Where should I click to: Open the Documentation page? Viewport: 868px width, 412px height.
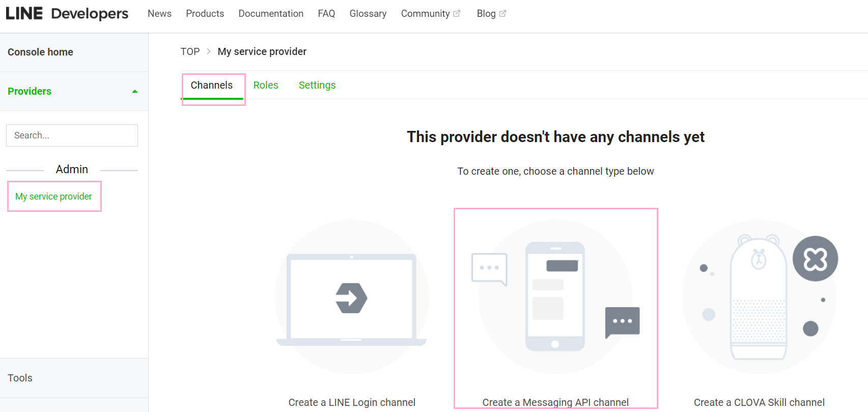coord(271,14)
